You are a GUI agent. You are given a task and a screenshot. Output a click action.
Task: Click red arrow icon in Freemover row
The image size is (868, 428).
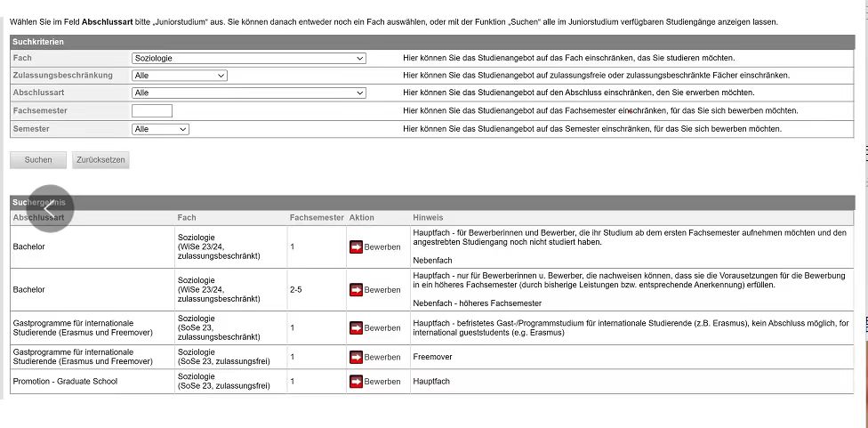[356, 358]
